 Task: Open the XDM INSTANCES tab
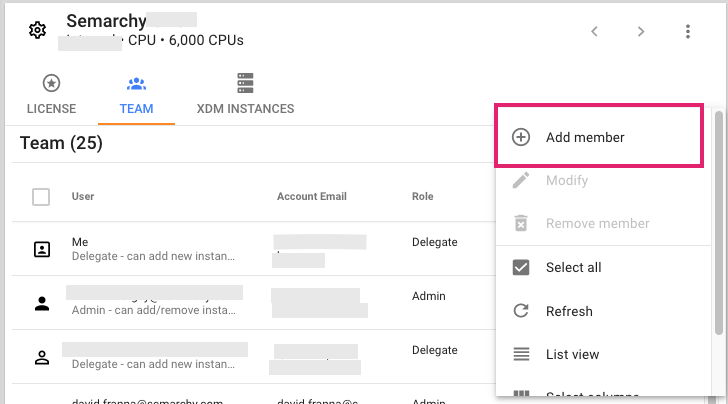[x=245, y=95]
